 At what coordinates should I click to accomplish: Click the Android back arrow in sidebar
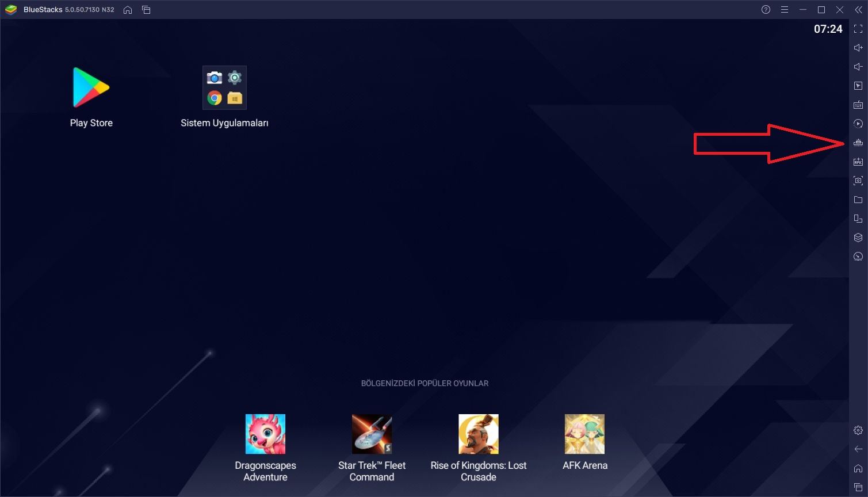click(858, 449)
